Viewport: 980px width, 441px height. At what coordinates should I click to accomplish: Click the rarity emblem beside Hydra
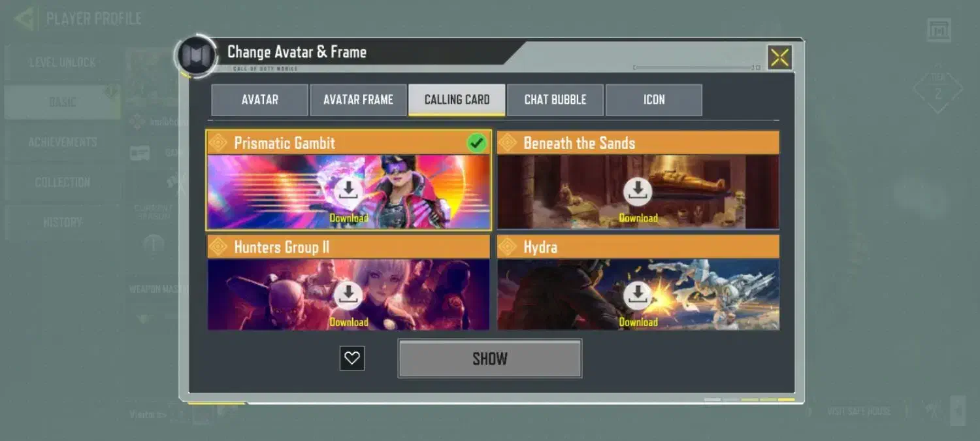508,247
